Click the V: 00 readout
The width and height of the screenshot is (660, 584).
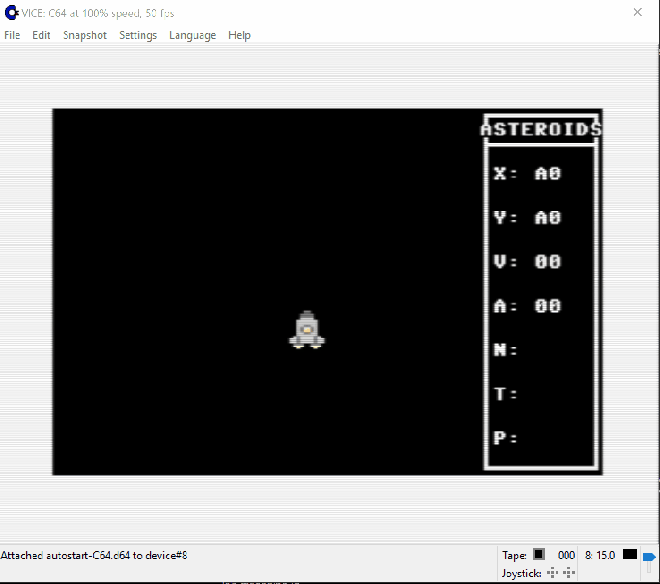pos(527,261)
